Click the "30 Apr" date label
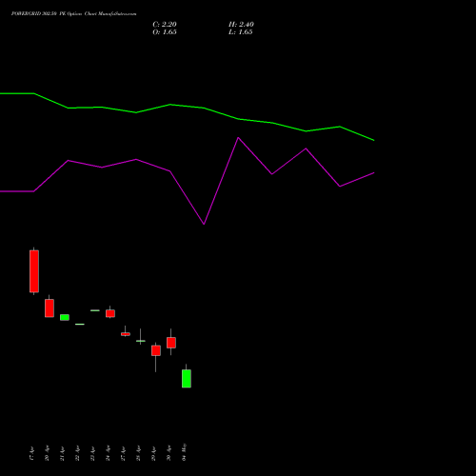The image size is (476, 476). [x=169, y=453]
